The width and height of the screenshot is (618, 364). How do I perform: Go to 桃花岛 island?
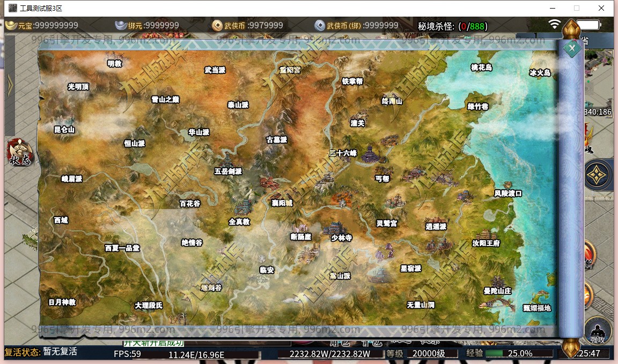click(481, 68)
